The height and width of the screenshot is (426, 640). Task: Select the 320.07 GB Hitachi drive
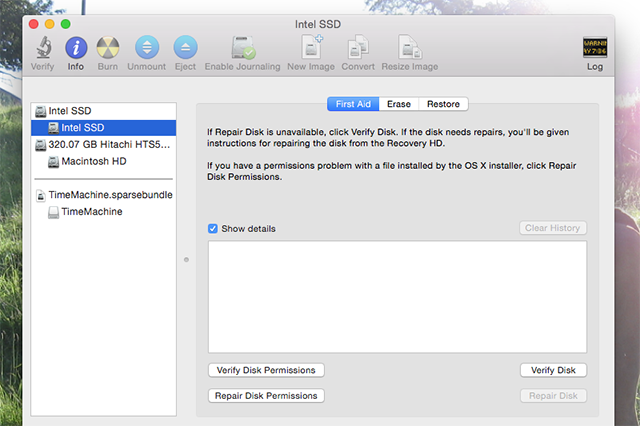point(104,144)
